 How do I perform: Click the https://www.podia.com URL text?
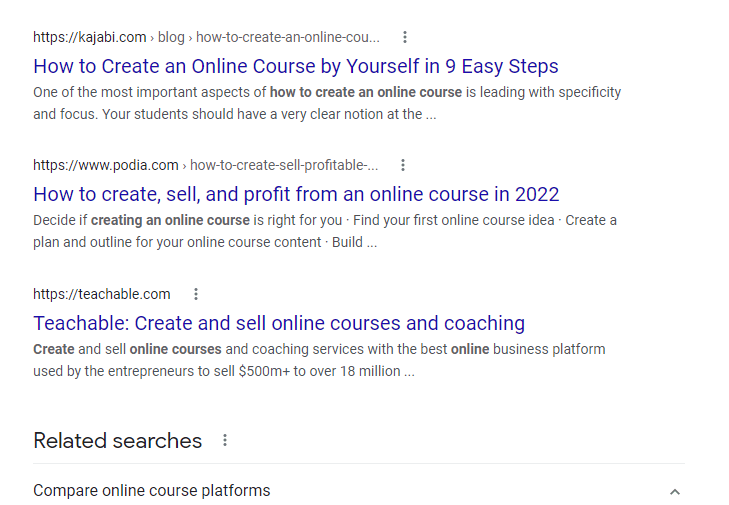pos(106,165)
